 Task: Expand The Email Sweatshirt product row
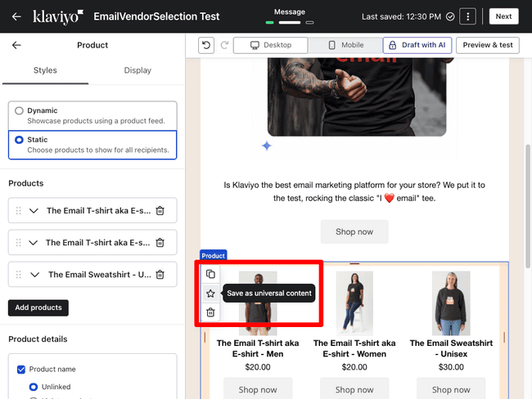coord(34,275)
